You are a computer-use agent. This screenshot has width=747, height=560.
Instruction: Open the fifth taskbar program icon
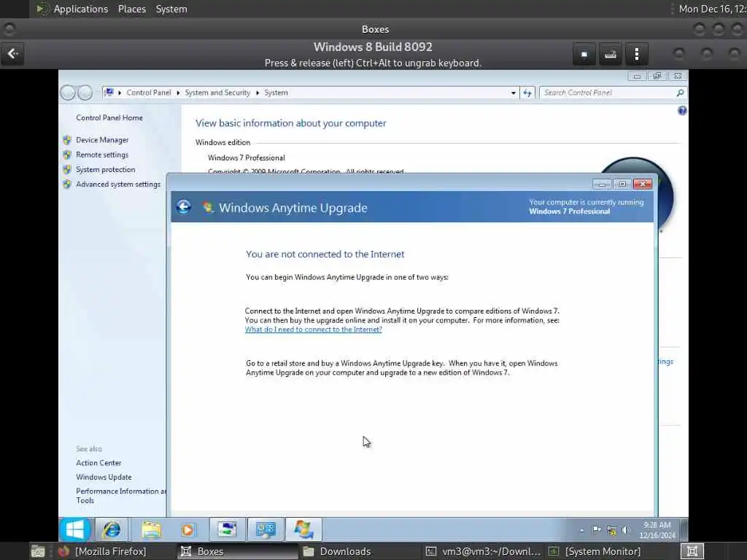click(227, 529)
